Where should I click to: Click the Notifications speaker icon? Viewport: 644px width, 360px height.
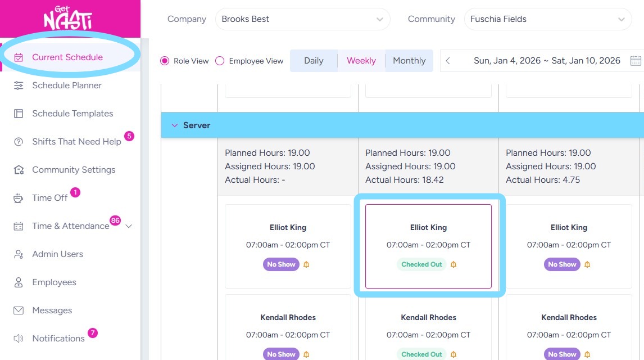[19, 339]
